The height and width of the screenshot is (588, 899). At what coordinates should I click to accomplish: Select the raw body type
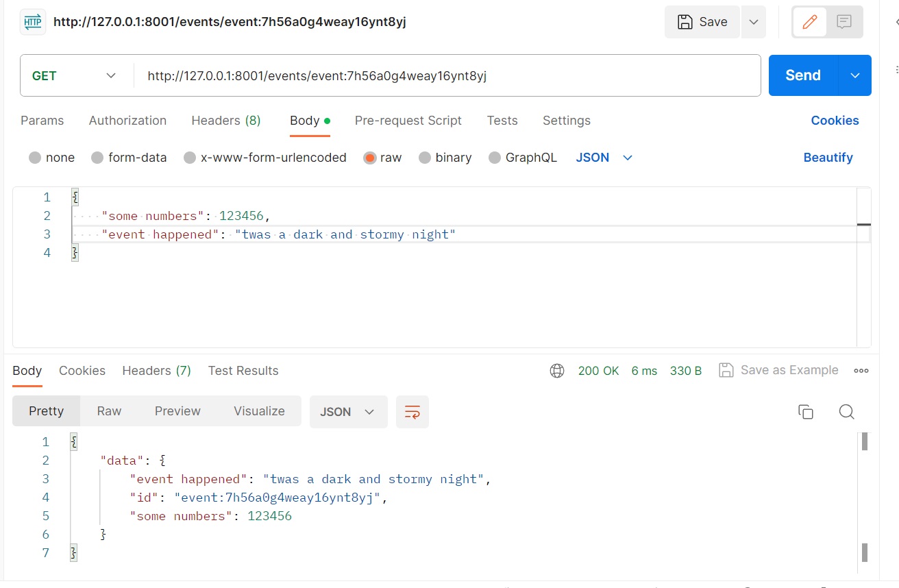pyautogui.click(x=383, y=158)
